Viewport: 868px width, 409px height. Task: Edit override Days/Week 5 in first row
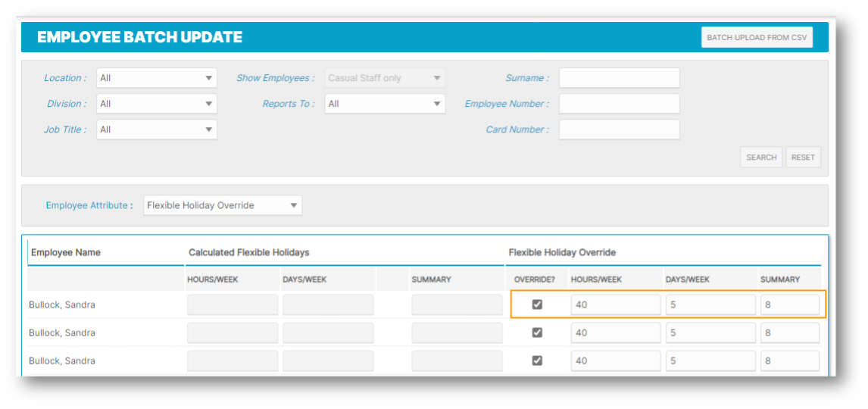click(x=710, y=305)
